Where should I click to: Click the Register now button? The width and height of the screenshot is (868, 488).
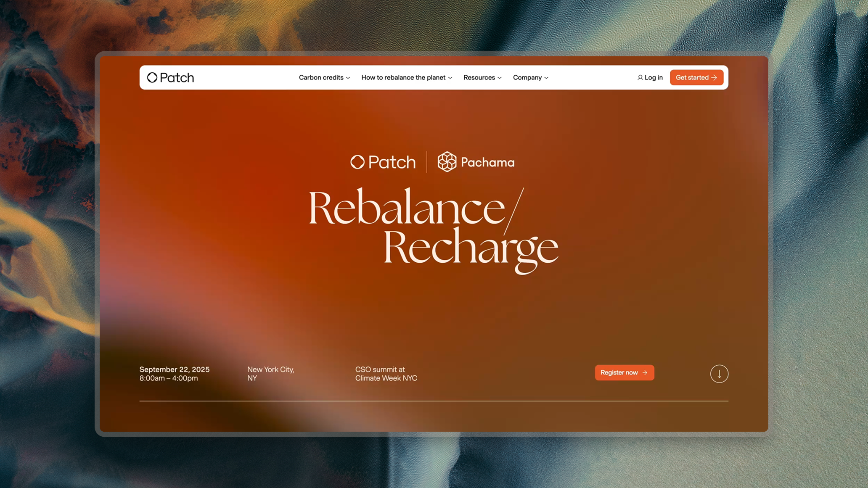click(x=625, y=372)
